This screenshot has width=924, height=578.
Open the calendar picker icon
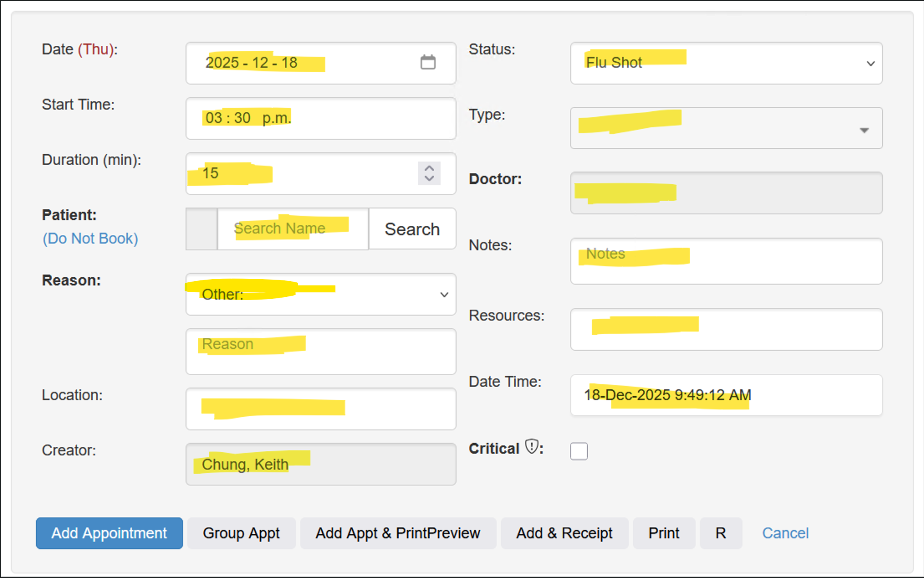click(428, 62)
